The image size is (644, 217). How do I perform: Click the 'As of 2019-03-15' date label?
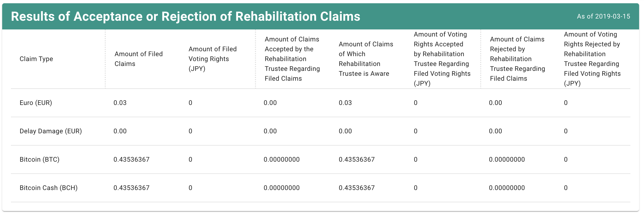point(603,16)
